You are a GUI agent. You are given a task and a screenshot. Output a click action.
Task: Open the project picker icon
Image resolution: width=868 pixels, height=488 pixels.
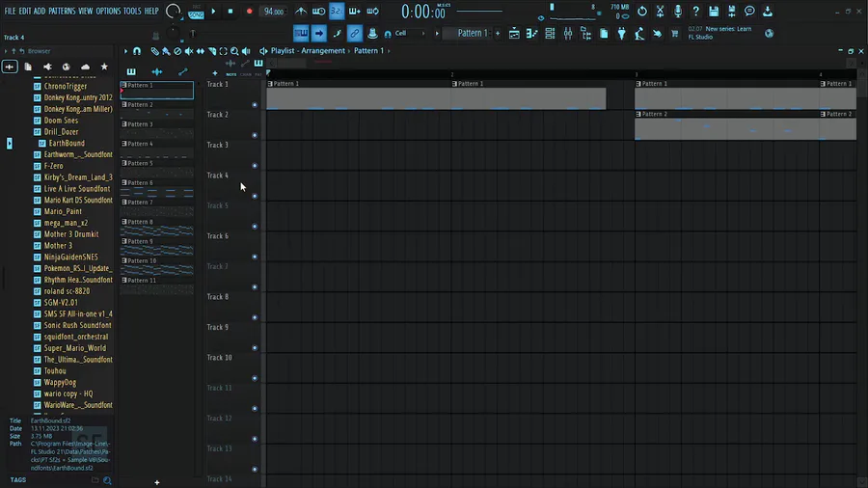(x=604, y=34)
